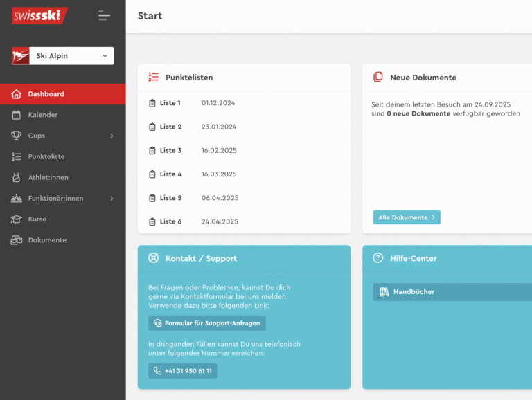Image resolution: width=532 pixels, height=400 pixels.
Task: Open Liste 4 dated 16.03.2025
Action: (170, 174)
